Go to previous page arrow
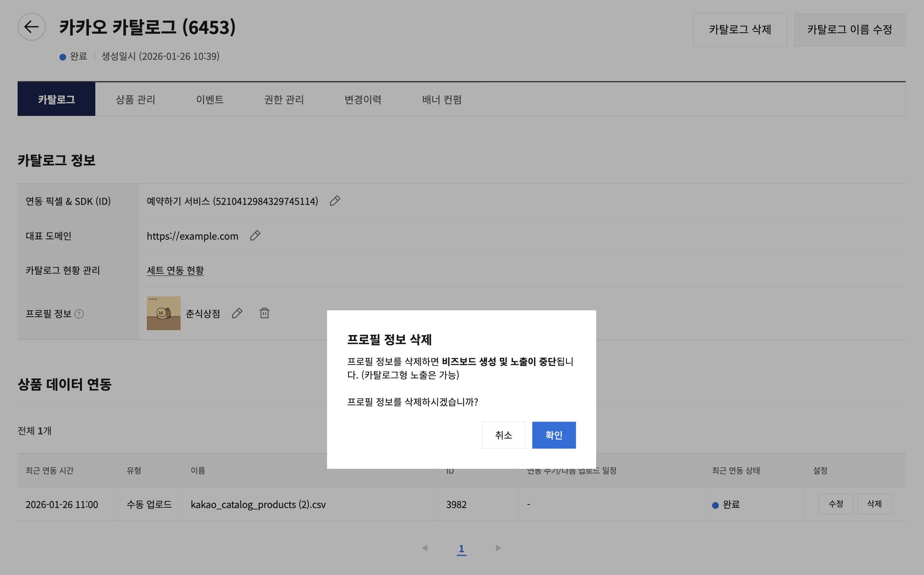Screen dimensions: 924x575 tap(425, 548)
